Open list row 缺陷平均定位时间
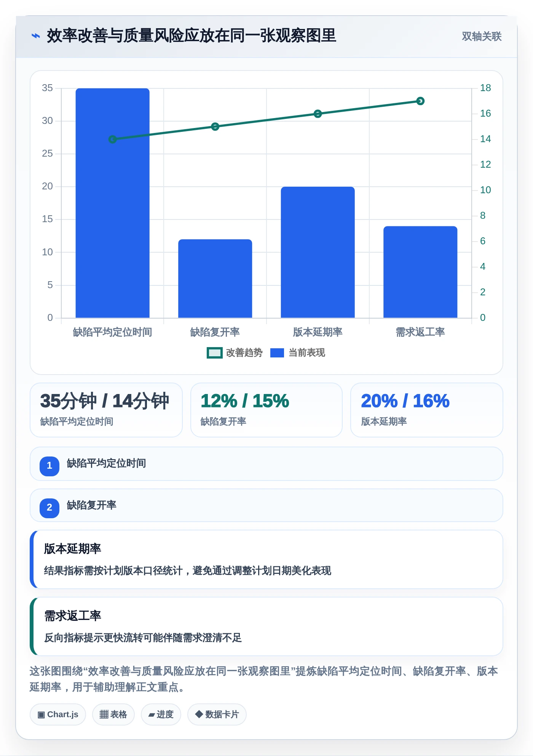Viewport: 533px width, 756px height. point(266,464)
